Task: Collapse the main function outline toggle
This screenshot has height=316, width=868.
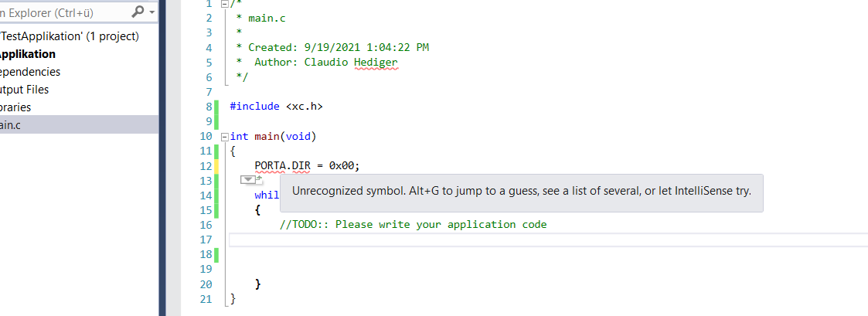Action: (x=224, y=137)
